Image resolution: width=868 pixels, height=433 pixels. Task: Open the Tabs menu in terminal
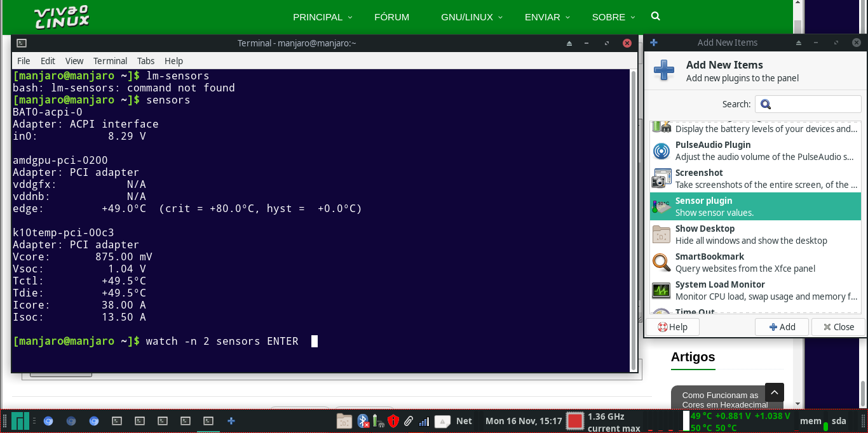click(146, 61)
